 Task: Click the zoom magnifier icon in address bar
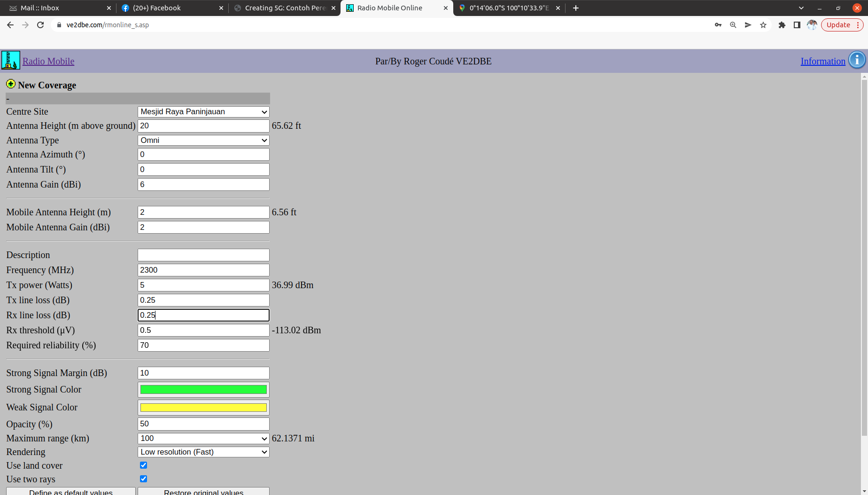point(733,25)
